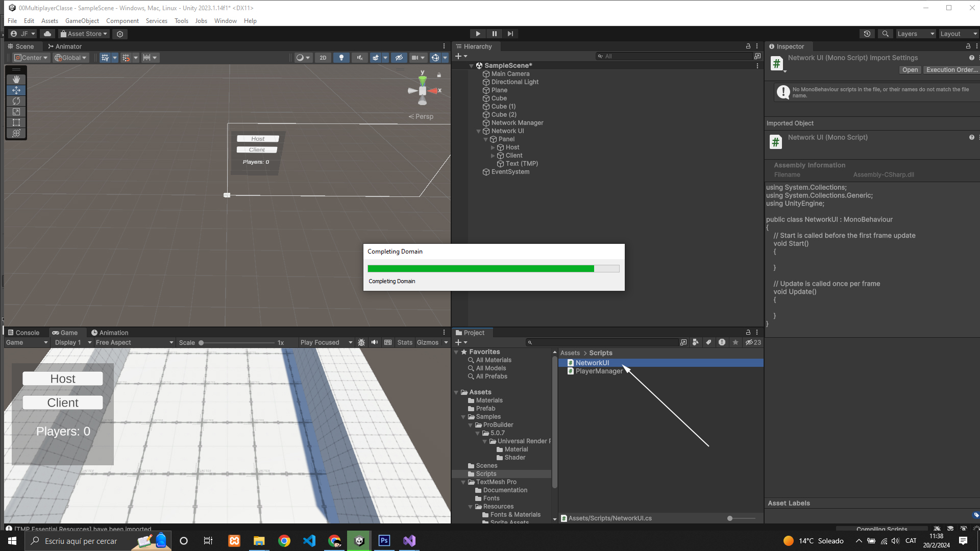This screenshot has width=980, height=551.
Task: Open the GameObject menu
Action: click(82, 21)
